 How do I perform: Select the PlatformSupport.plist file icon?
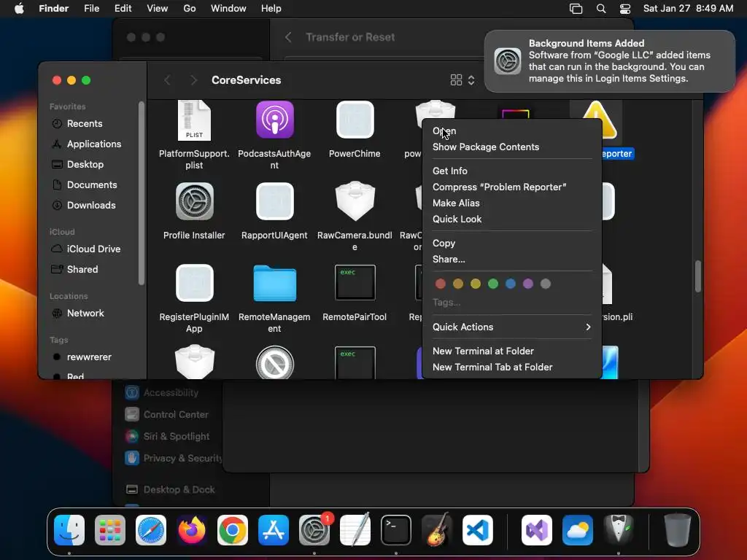(x=194, y=120)
